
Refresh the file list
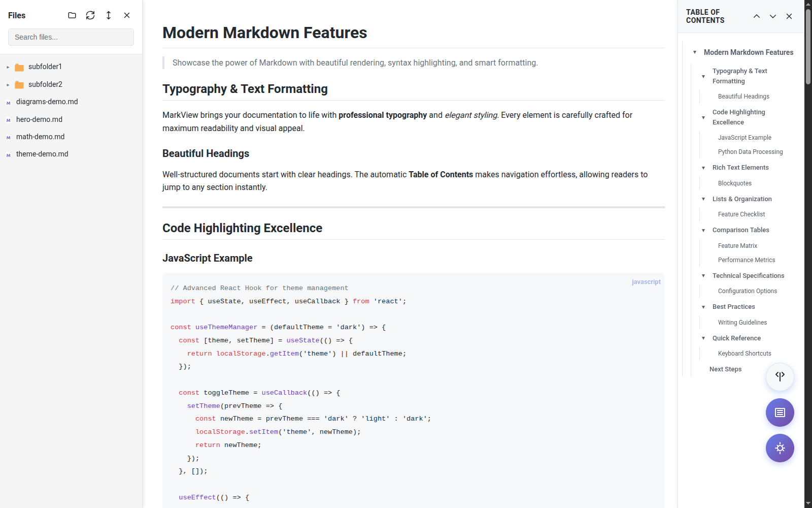[90, 15]
